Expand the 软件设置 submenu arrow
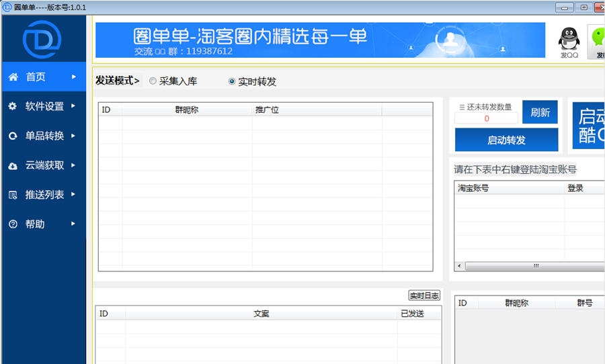 pyautogui.click(x=73, y=105)
